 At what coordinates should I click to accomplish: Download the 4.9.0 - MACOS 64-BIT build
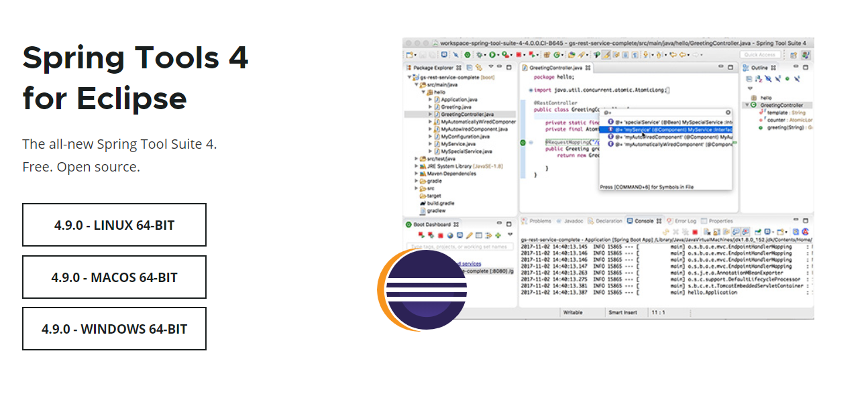click(x=114, y=277)
